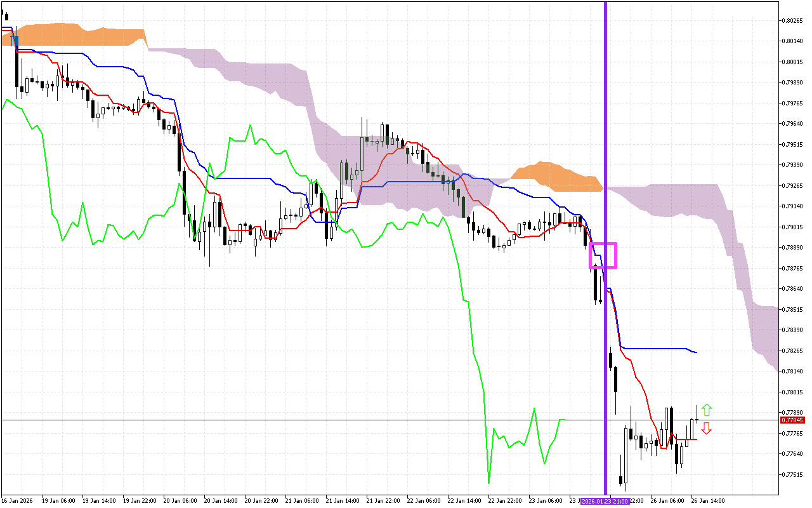Viewport: 812px width, 508px height.
Task: Click the green line's lowest trough
Action: [488, 481]
